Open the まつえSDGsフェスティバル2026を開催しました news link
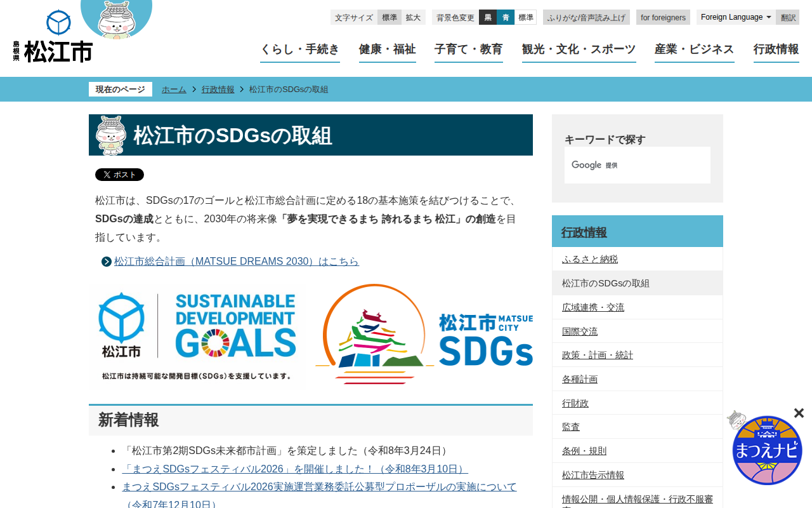 (x=295, y=469)
